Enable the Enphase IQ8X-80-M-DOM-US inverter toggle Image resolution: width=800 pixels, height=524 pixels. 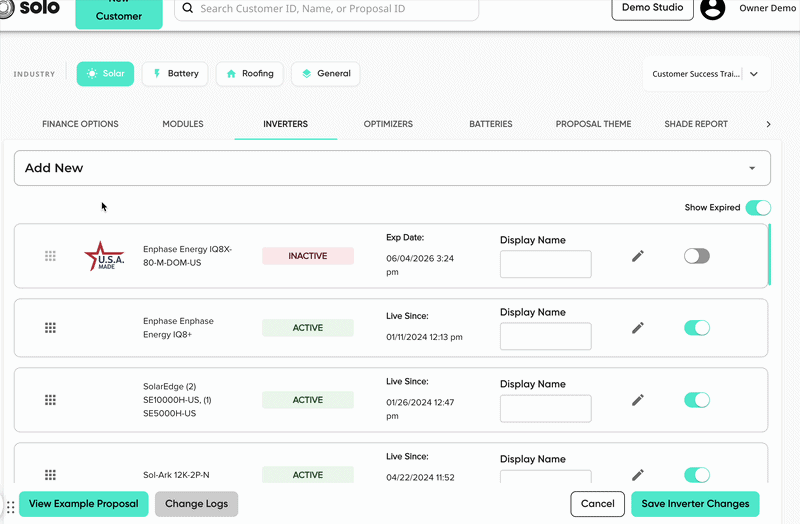697,256
